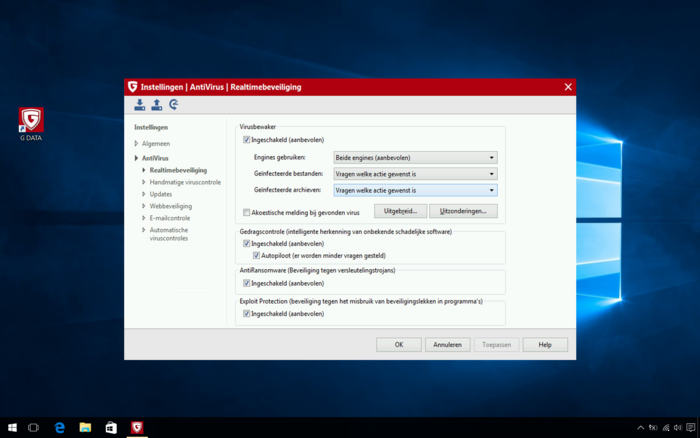Click the Annuleren button
700x438 pixels.
pos(447,345)
